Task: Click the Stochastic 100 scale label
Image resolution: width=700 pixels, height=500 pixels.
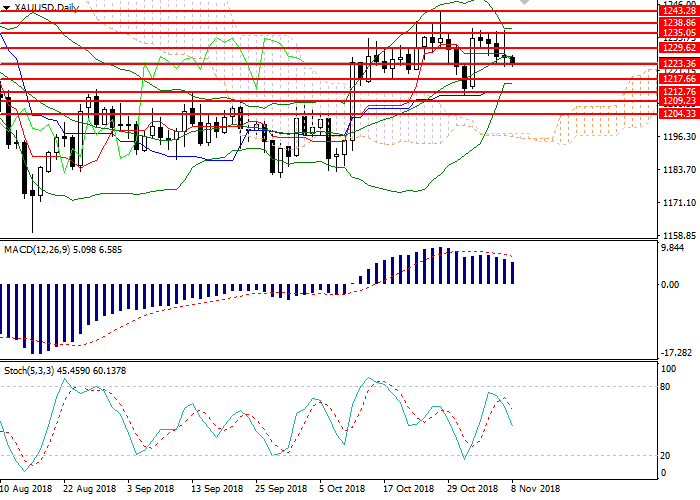Action: point(668,369)
